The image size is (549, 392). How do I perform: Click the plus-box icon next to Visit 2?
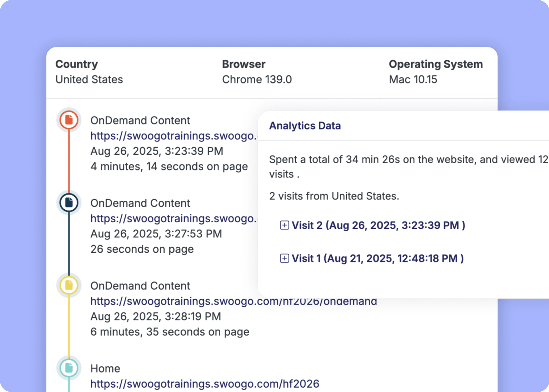[x=284, y=225]
